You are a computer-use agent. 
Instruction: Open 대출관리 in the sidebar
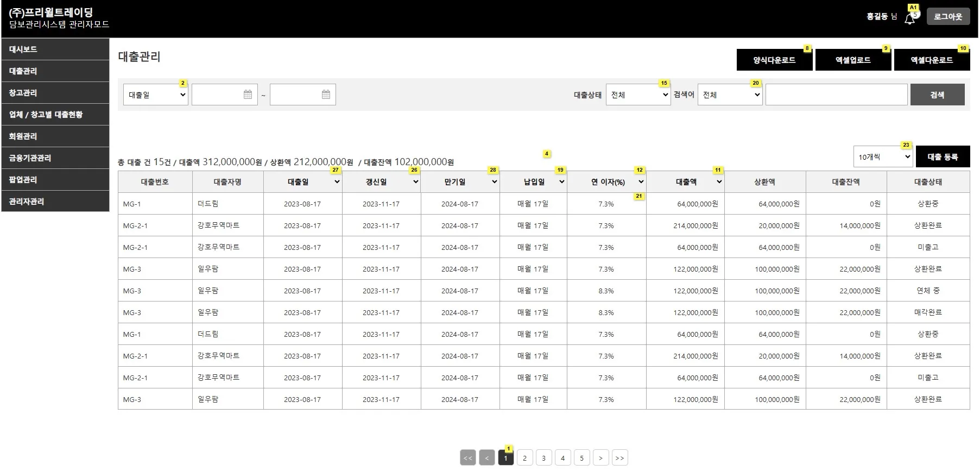(55, 71)
